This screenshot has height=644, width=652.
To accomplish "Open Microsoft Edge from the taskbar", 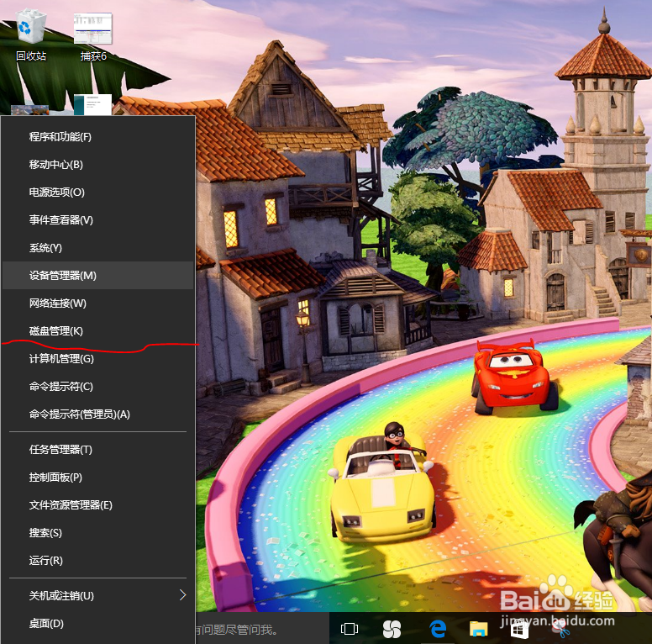I will click(438, 629).
